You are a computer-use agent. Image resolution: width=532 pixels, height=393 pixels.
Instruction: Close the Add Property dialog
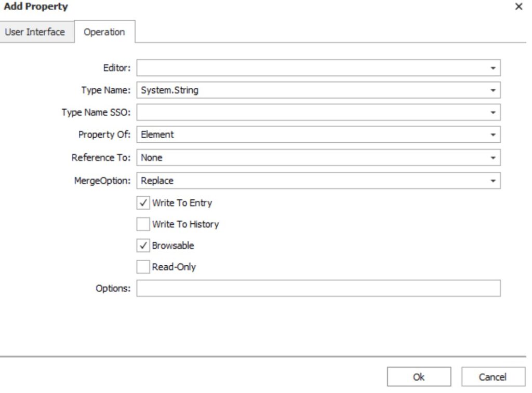(x=518, y=7)
